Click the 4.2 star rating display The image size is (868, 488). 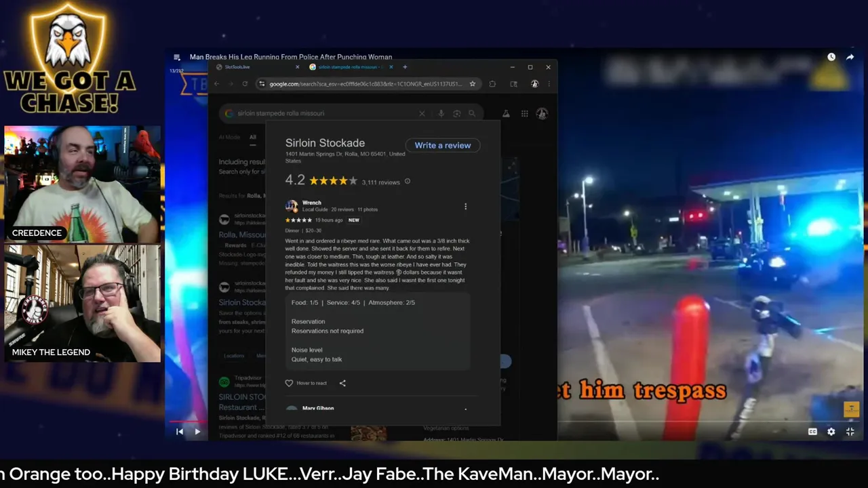321,180
